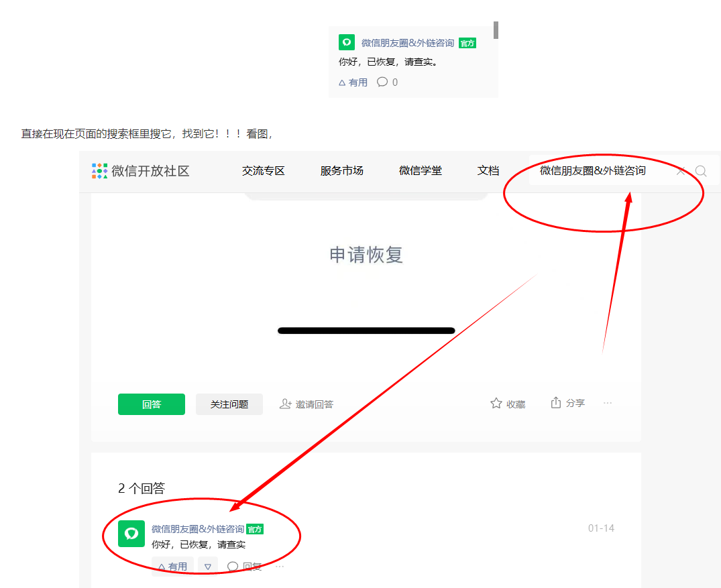This screenshot has width=721, height=588.
Task: Click the 2 个回答 heading
Action: pyautogui.click(x=141, y=488)
